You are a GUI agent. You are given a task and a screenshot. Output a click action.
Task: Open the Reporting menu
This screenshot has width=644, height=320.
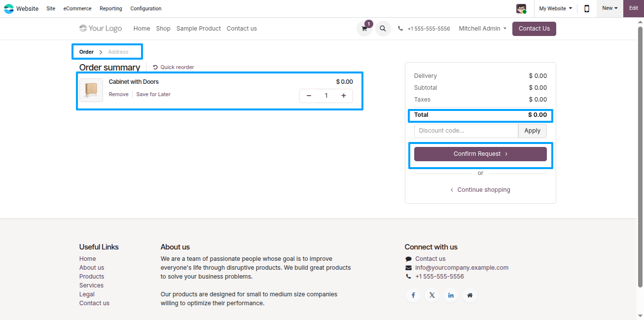pyautogui.click(x=111, y=8)
